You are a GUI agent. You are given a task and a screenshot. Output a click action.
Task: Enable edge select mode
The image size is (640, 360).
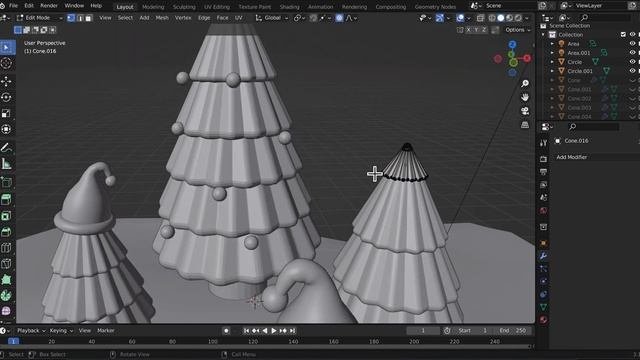[80, 18]
